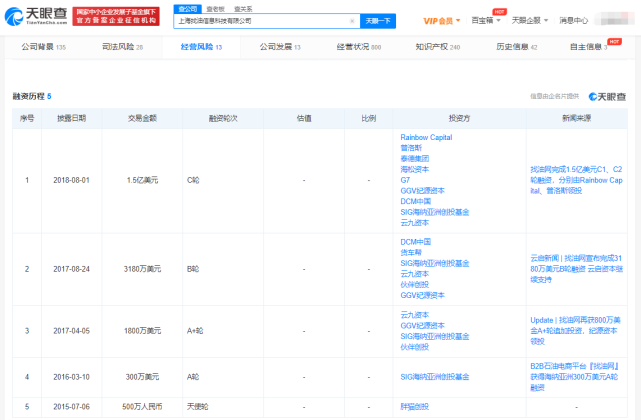
Task: Open 云九资本 in the C轮 row
Action: click(x=415, y=223)
